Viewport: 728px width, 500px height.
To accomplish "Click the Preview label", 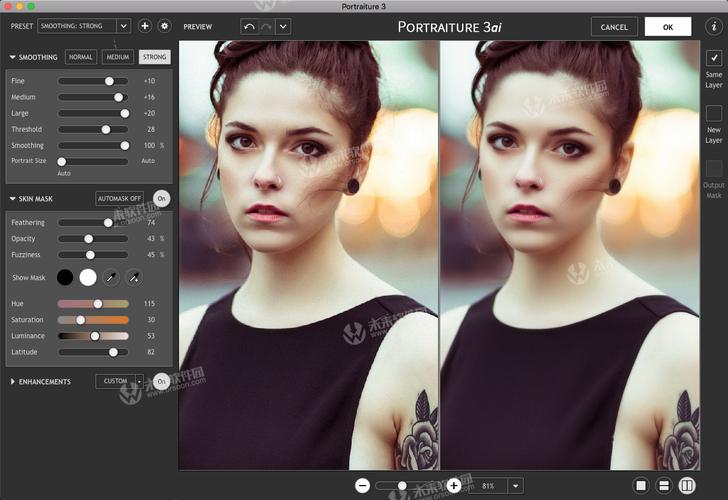I will [x=197, y=26].
